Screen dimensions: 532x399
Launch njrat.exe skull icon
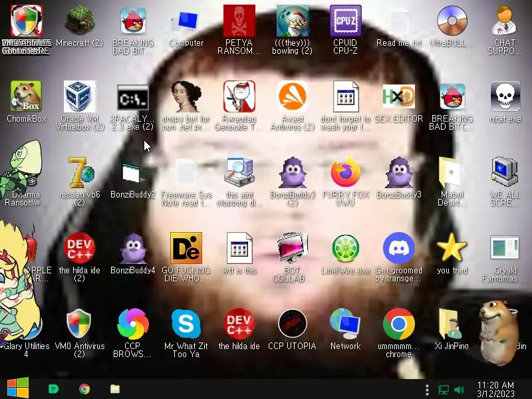click(x=505, y=96)
